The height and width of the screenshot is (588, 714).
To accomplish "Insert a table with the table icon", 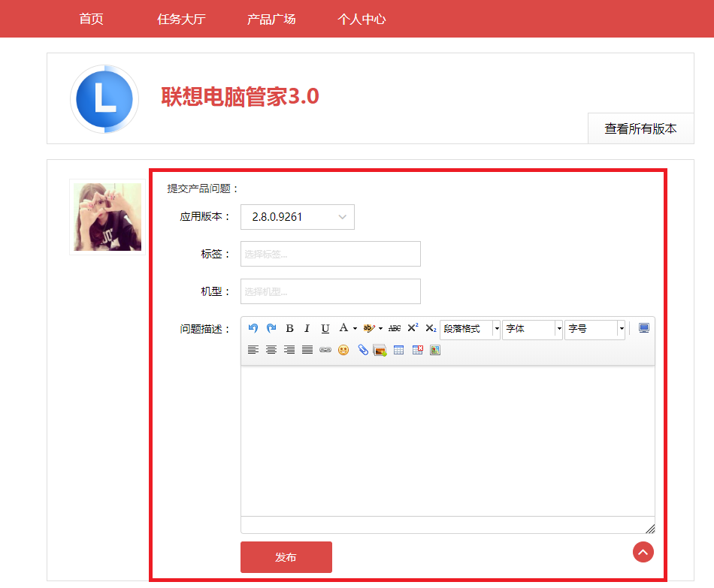I will tap(399, 350).
